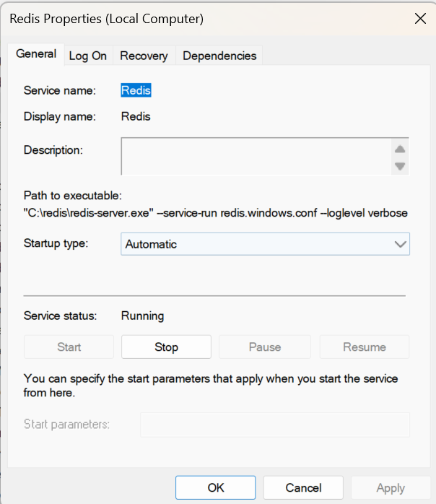Click inside the Description text area
Image resolution: width=436 pixels, height=504 pixels.
click(256, 157)
